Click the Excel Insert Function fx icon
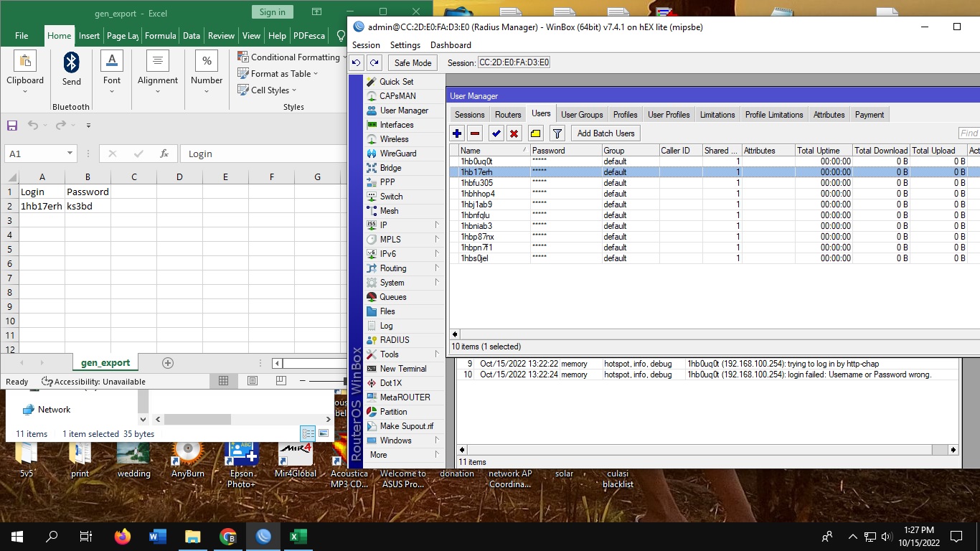980x551 pixels. click(x=164, y=154)
